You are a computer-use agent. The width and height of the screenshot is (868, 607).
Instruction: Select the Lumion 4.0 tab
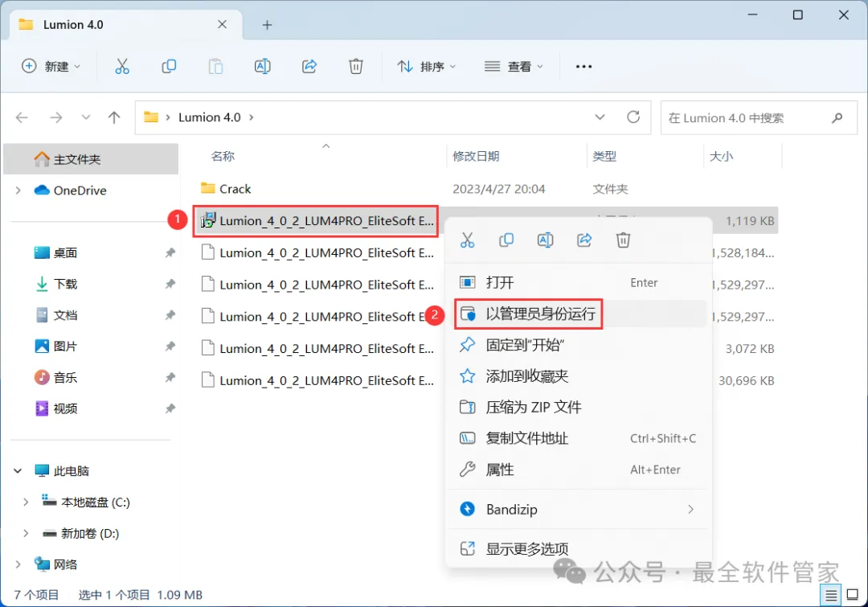tap(125, 25)
